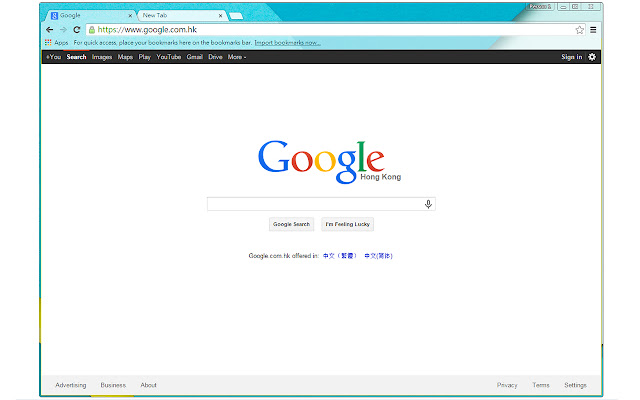Go to Images in the Google bar
Viewport: 640px width, 400px height.
(102, 57)
